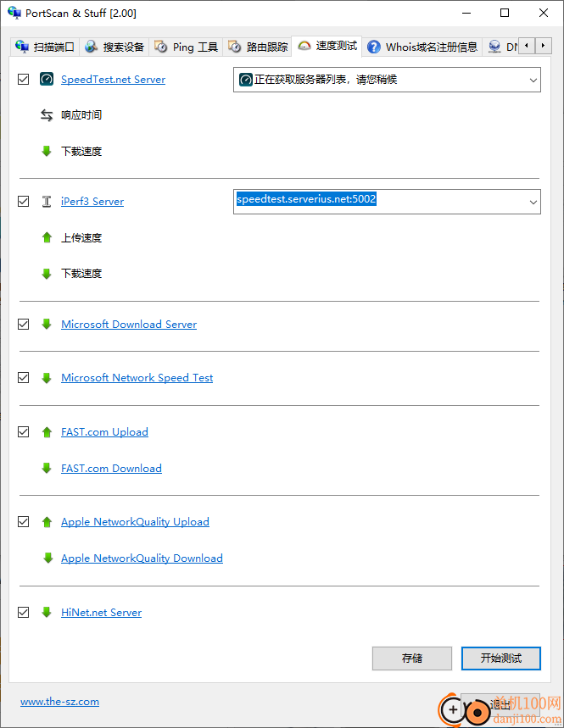The image size is (564, 728).
Task: Maximize the PortScan window
Action: tap(505, 13)
